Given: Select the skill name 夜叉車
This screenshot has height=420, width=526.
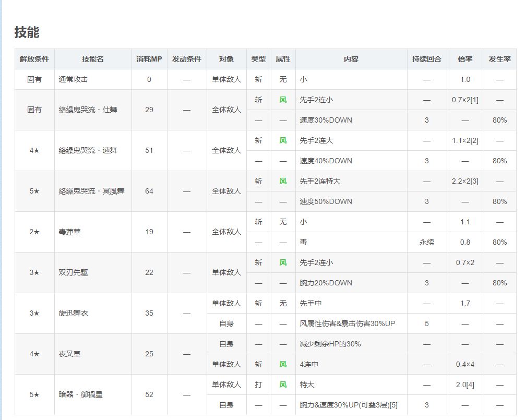Looking at the screenshot, I should point(69,354).
